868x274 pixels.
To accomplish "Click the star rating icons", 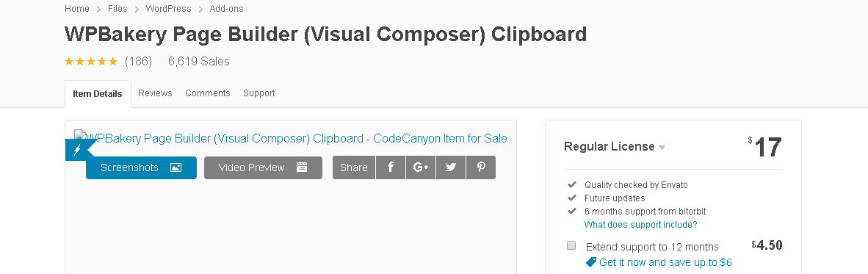I will tap(91, 62).
